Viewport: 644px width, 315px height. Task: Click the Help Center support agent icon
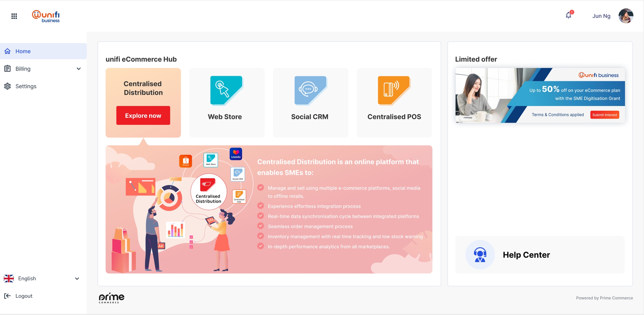[x=480, y=255]
